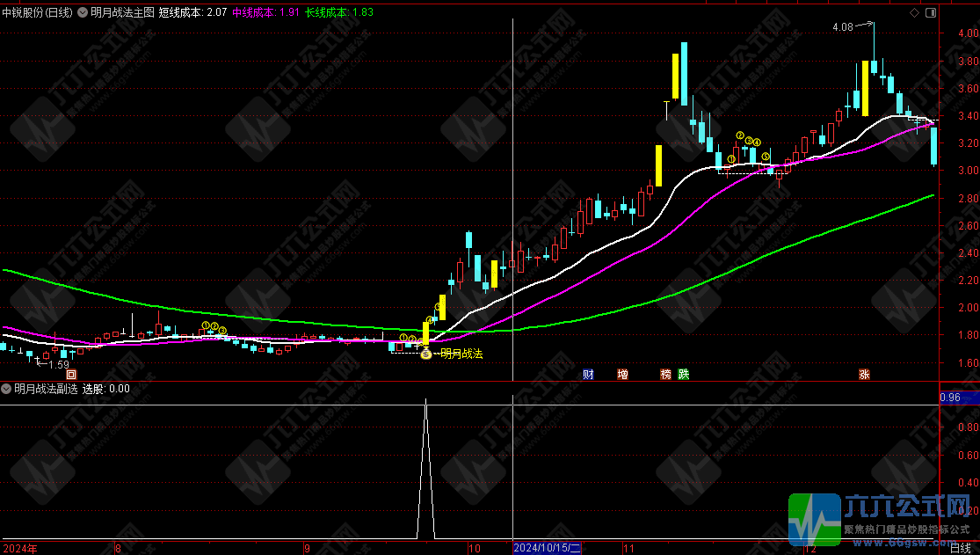
Task: Click the 增 info marker icon
Action: (622, 374)
